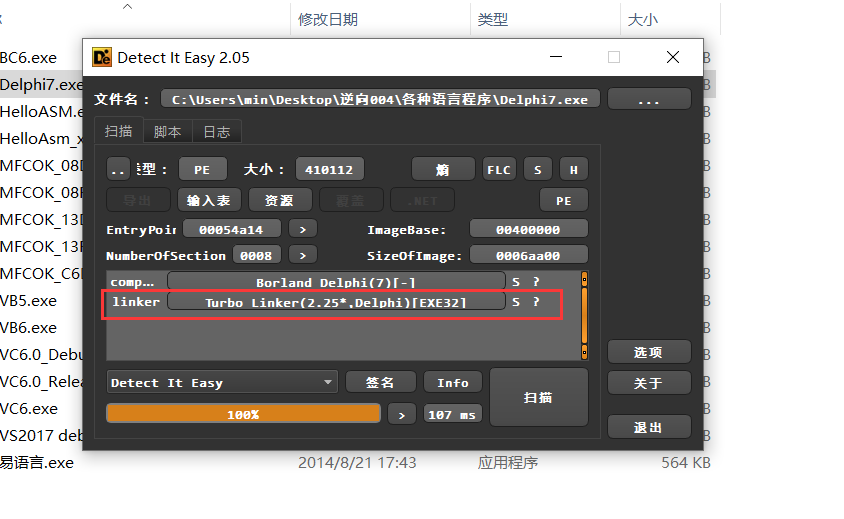
Task: Click the 100% scan progress bar
Action: [x=243, y=414]
